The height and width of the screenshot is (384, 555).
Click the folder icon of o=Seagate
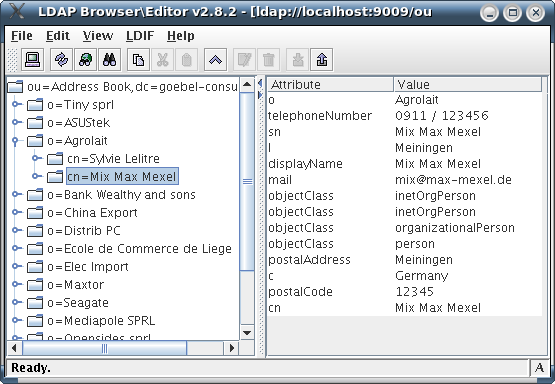click(x=35, y=303)
